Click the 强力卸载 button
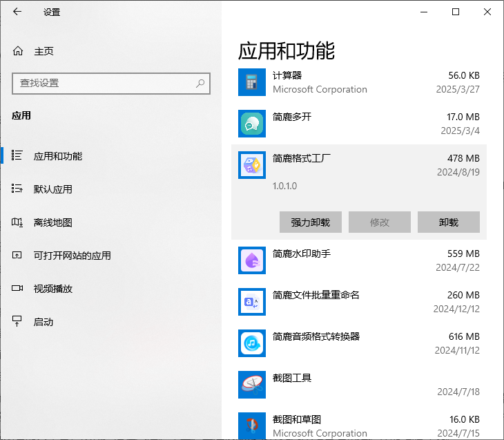 click(311, 222)
